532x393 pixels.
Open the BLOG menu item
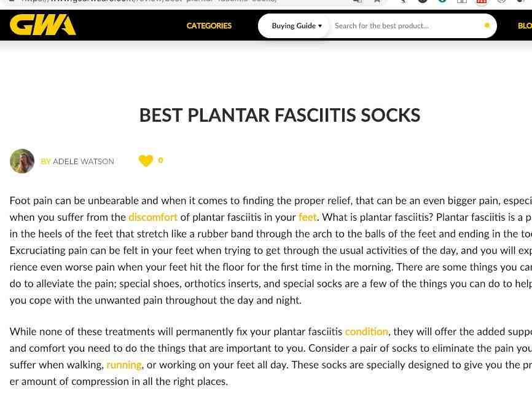pyautogui.click(x=525, y=26)
